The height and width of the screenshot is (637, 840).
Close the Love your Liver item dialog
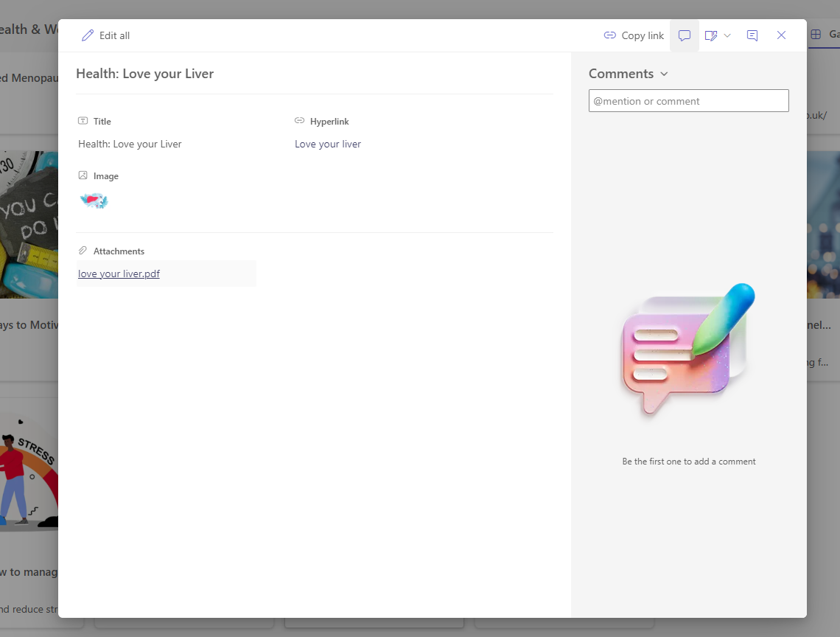click(781, 35)
